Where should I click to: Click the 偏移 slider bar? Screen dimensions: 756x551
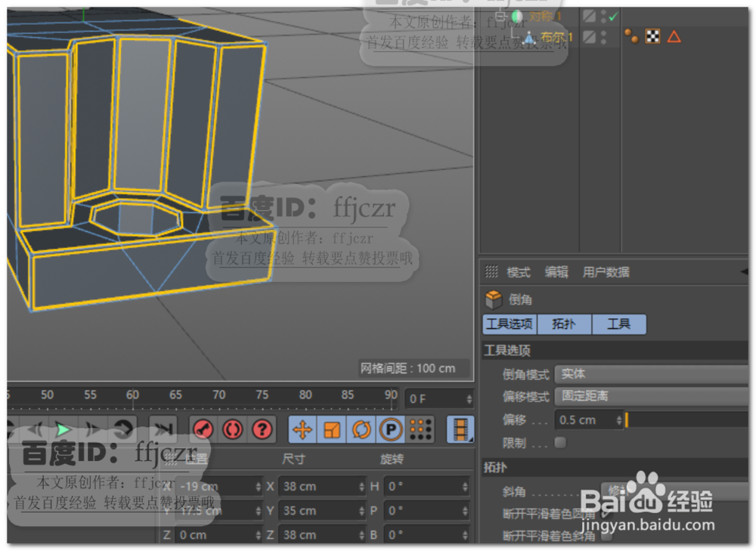click(x=686, y=420)
